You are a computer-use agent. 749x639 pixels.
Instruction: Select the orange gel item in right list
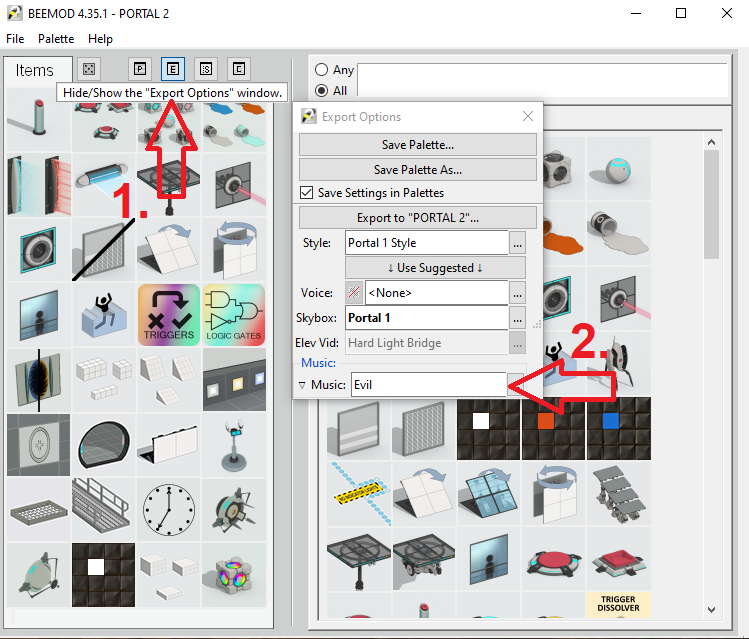tap(564, 234)
